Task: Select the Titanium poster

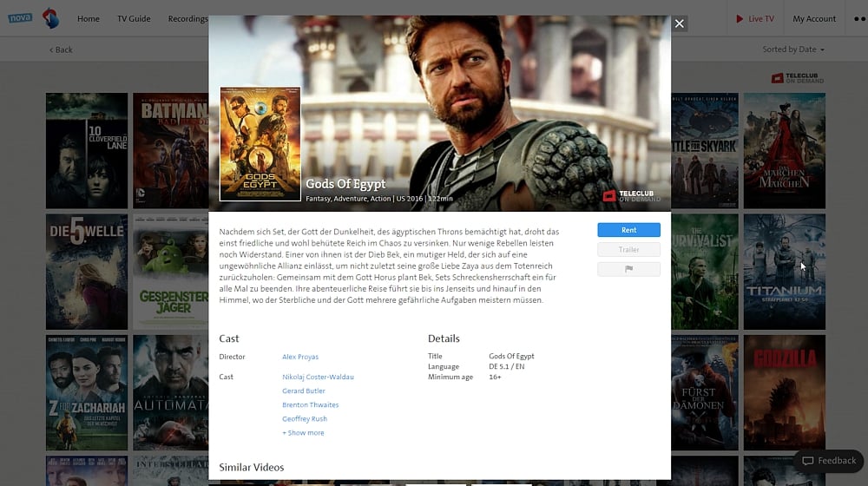Action: [785, 272]
